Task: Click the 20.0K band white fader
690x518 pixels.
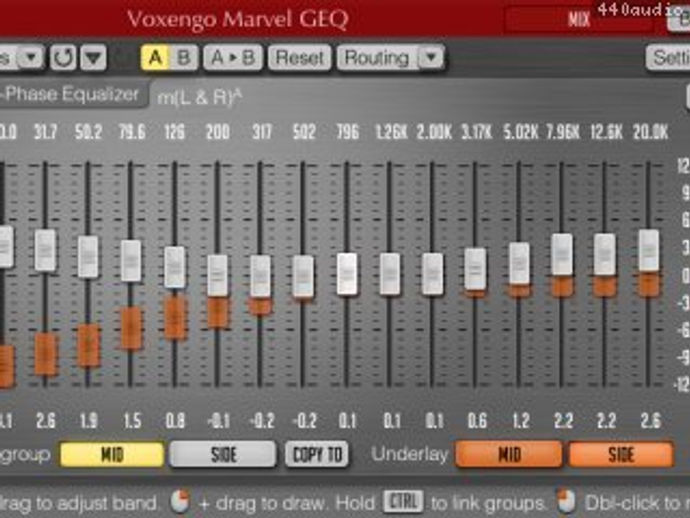Action: tap(649, 250)
